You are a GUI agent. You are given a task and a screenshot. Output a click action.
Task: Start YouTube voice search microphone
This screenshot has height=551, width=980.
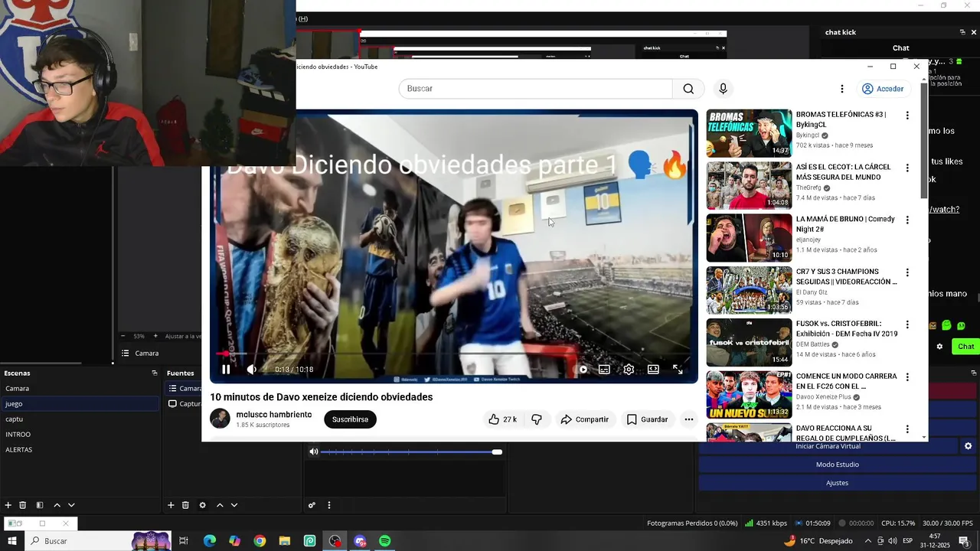click(723, 89)
